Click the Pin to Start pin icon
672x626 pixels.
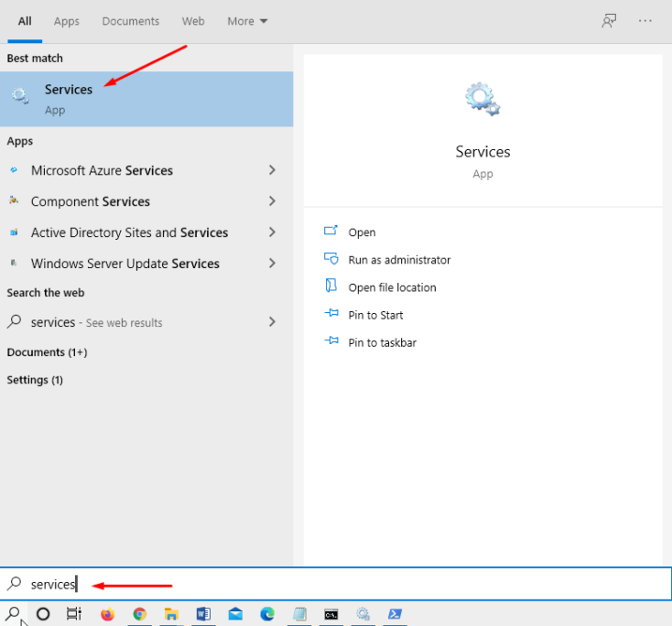pyautogui.click(x=331, y=313)
